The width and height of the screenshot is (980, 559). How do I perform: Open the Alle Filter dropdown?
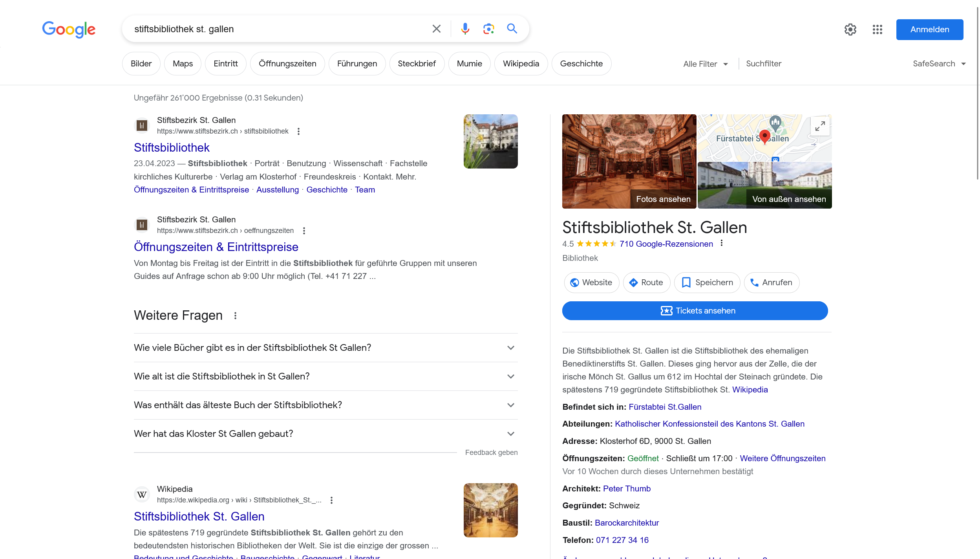706,64
